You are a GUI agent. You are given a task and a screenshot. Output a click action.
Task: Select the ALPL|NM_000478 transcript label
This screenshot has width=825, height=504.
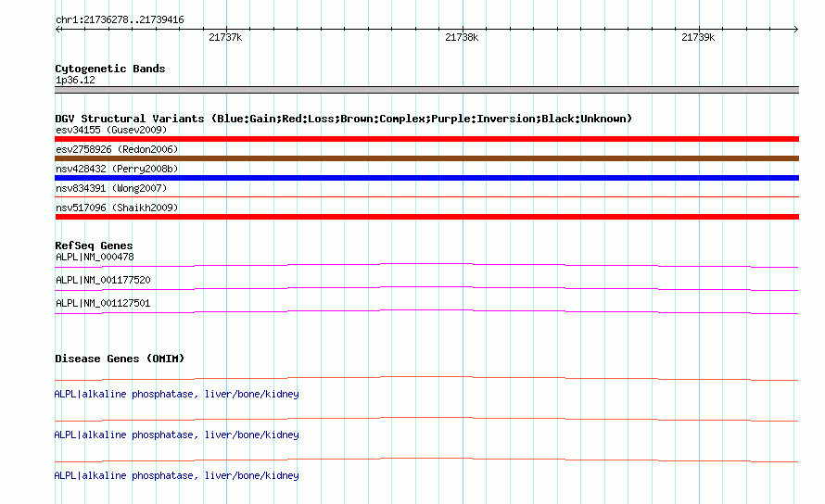coord(95,257)
